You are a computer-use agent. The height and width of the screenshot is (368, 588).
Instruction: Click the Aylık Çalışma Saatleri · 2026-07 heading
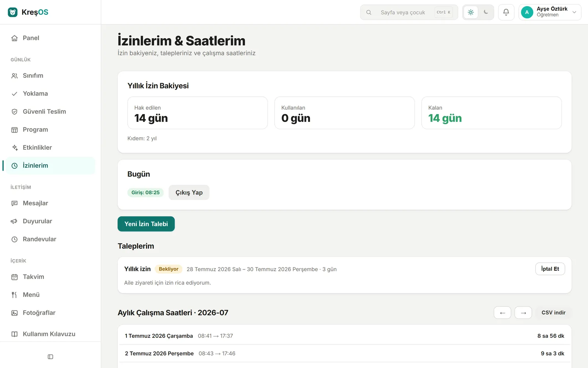click(x=173, y=313)
